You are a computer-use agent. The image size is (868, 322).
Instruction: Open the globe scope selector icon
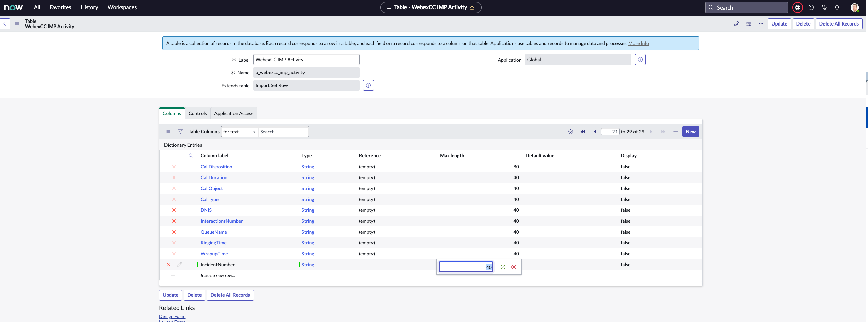[797, 7]
